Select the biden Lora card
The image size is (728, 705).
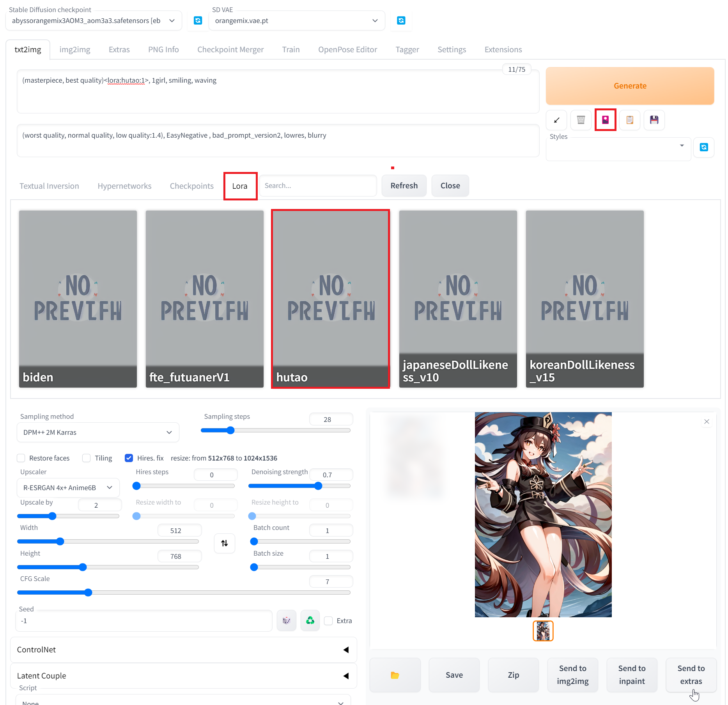[x=78, y=299]
